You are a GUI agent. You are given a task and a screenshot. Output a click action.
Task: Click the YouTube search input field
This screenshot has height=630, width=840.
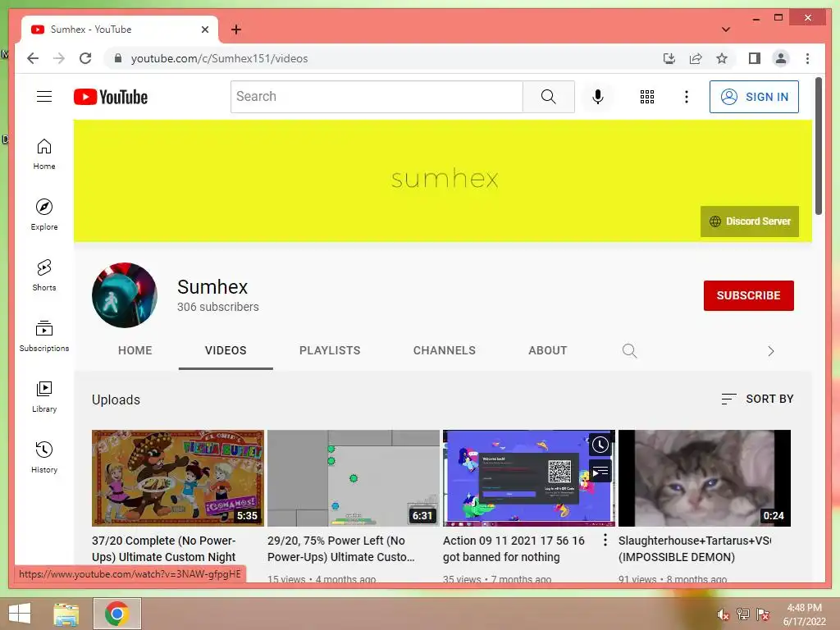pyautogui.click(x=377, y=97)
